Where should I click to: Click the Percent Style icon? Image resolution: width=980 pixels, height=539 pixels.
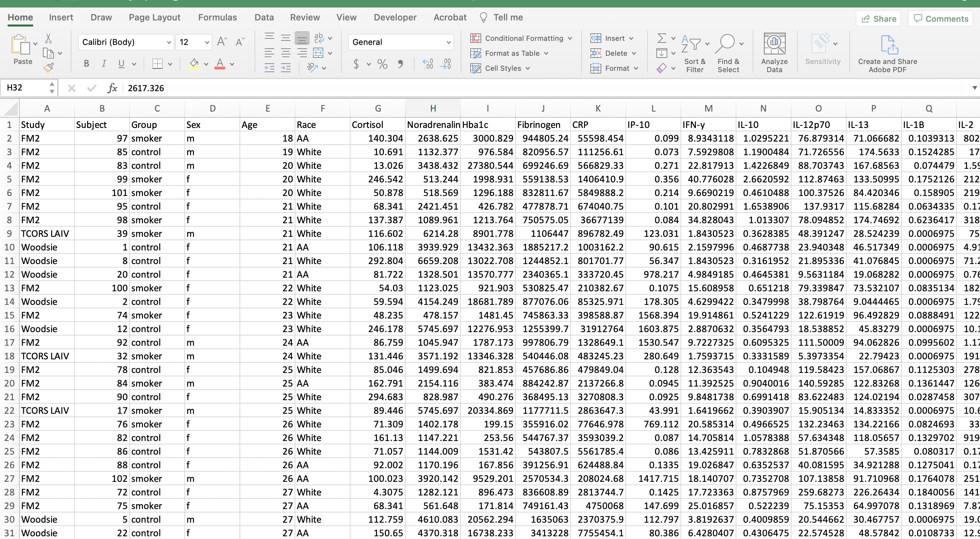click(x=382, y=64)
